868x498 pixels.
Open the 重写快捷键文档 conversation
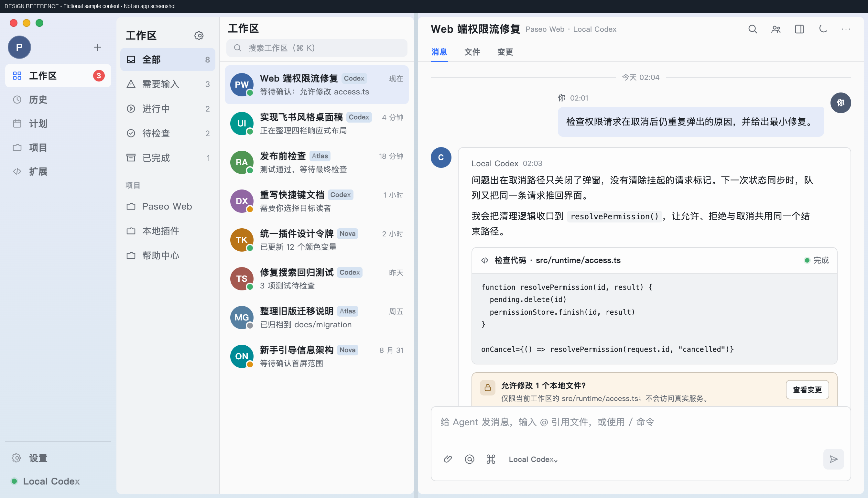pos(317,201)
